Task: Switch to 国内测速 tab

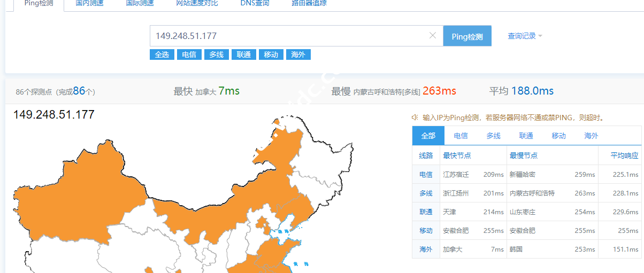Action: coord(89,3)
